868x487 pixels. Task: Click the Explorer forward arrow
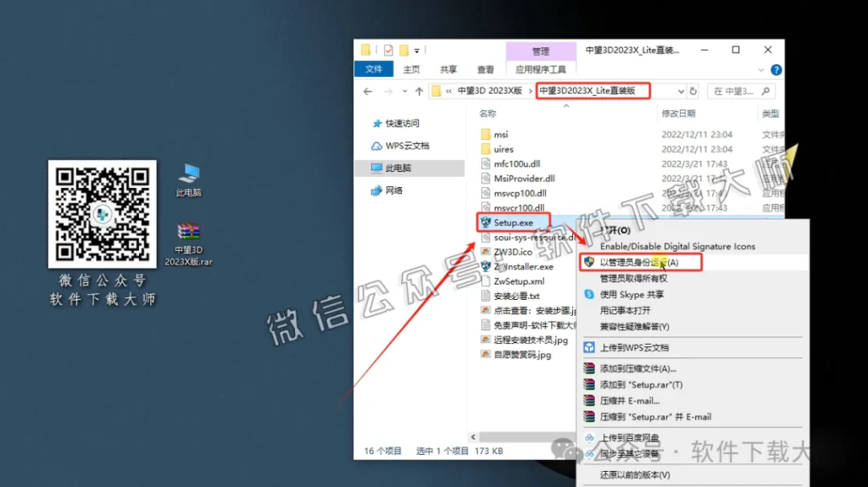[388, 91]
